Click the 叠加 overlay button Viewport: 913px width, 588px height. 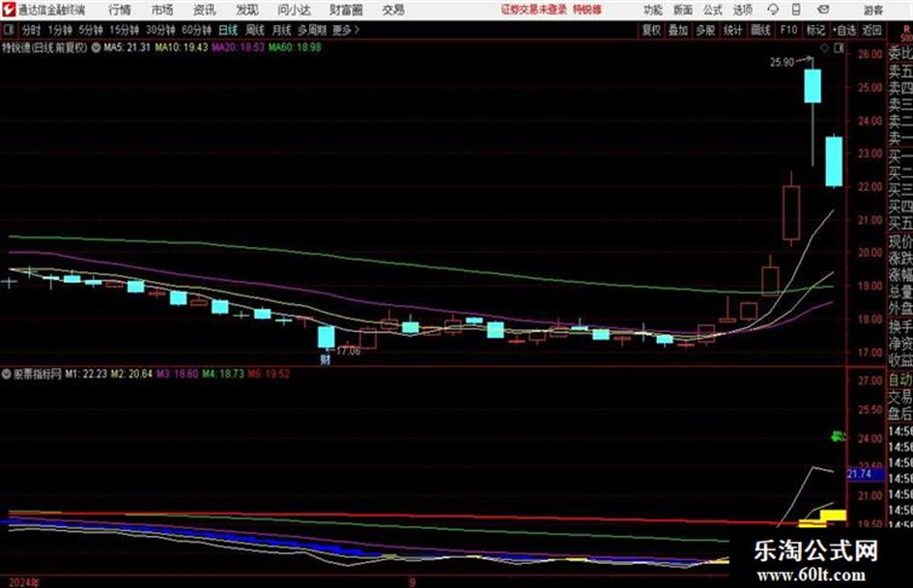[x=678, y=30]
